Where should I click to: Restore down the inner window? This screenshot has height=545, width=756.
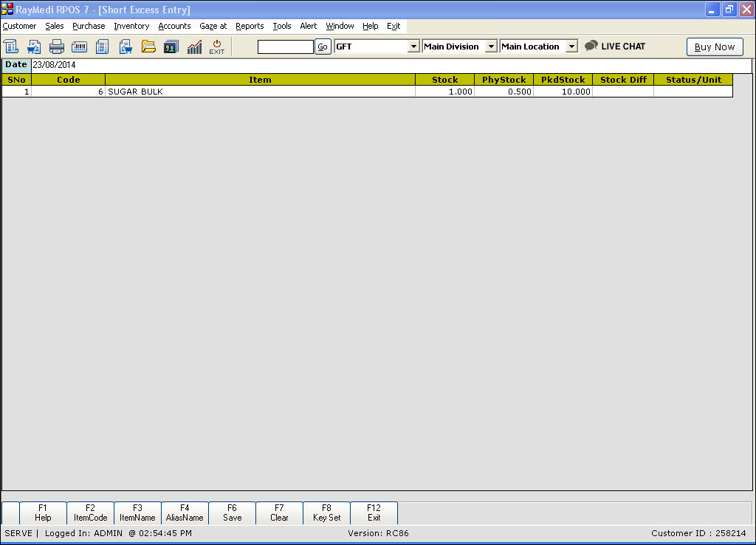tap(729, 9)
